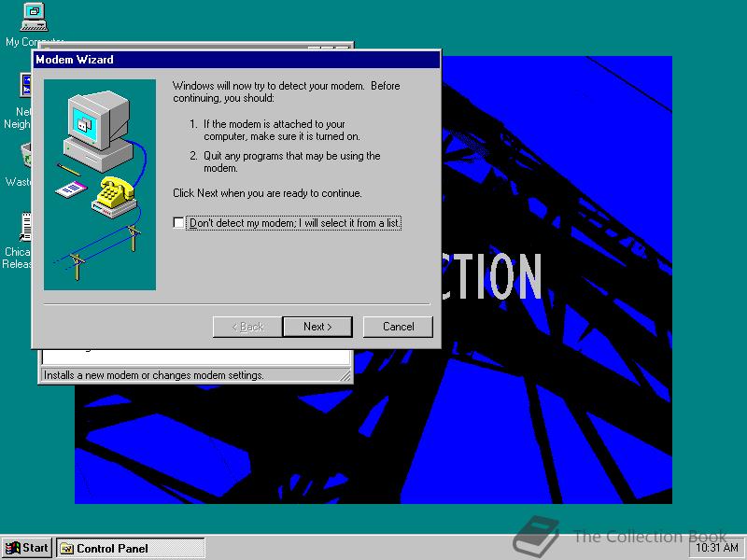Click the Control Panel status bar text
This screenshot has width=747, height=560.
(x=153, y=375)
